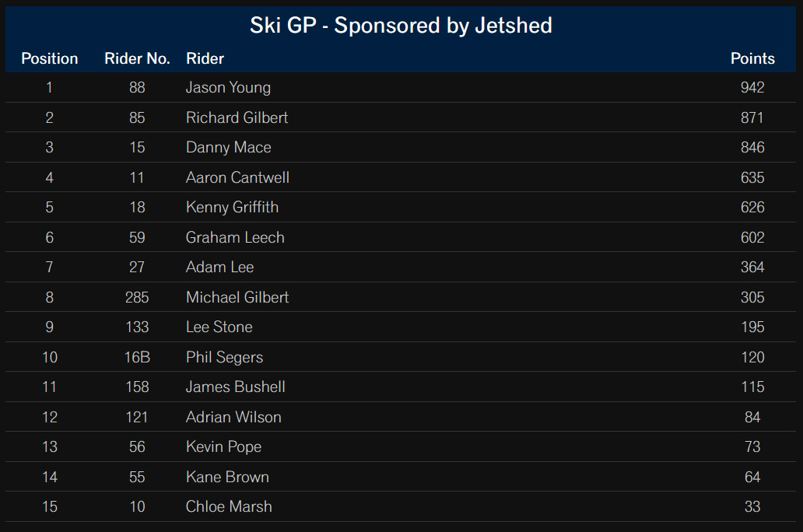Select Phil Segers rider number 16B

pyautogui.click(x=137, y=357)
